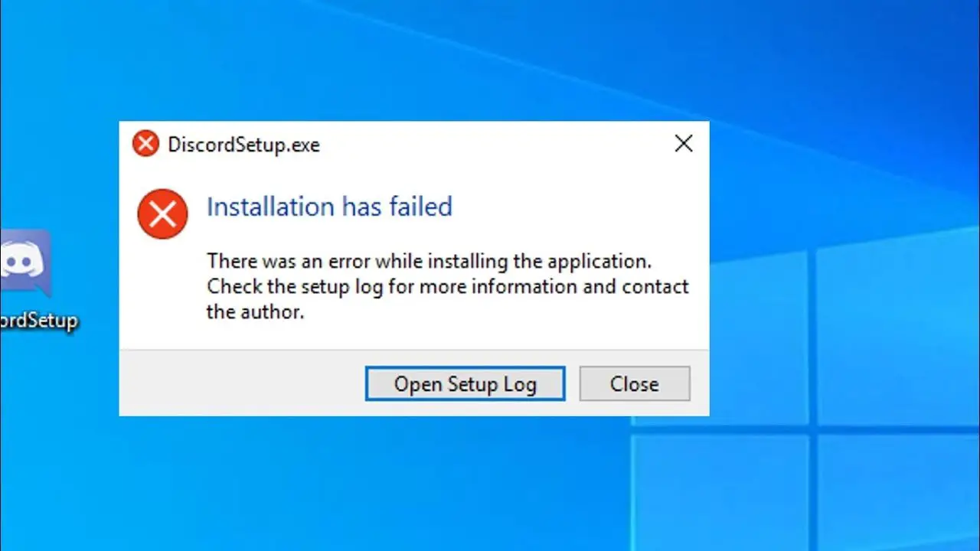Image resolution: width=980 pixels, height=551 pixels.
Task: Dismiss the error with the Close button
Action: pyautogui.click(x=634, y=383)
